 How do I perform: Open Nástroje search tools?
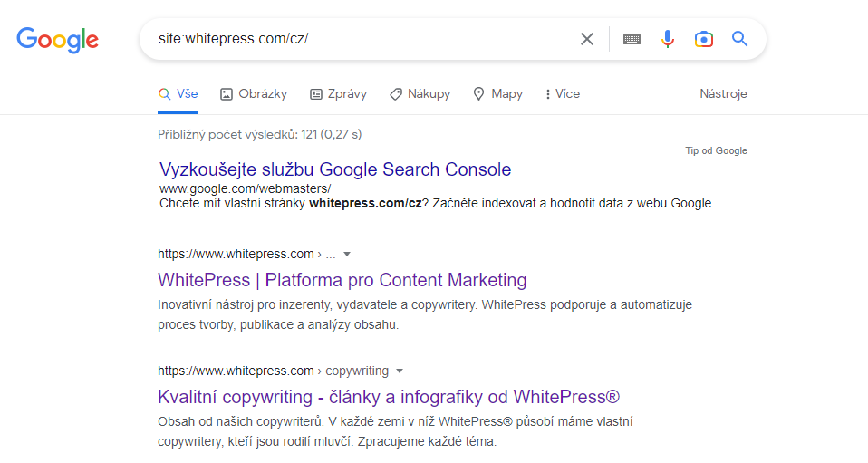coord(723,94)
